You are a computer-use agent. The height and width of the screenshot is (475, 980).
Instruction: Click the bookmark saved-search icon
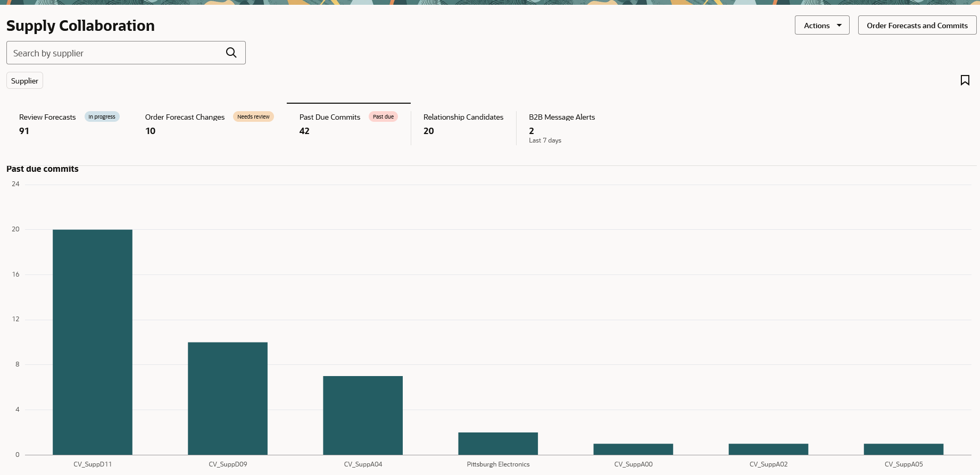click(x=965, y=80)
